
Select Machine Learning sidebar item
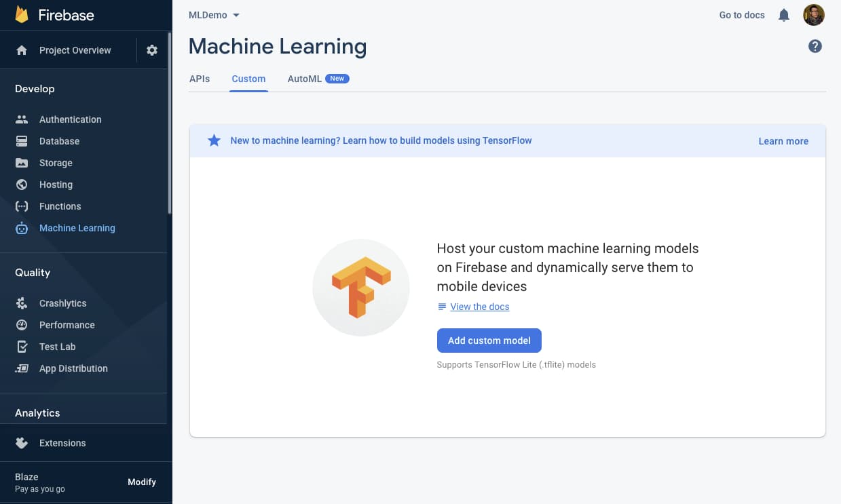tap(77, 228)
